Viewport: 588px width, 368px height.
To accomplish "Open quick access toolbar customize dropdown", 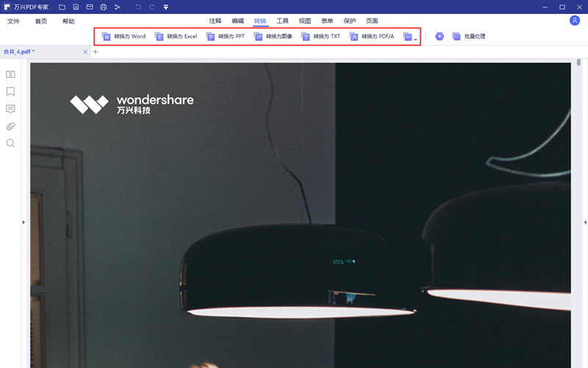I will click(165, 7).
